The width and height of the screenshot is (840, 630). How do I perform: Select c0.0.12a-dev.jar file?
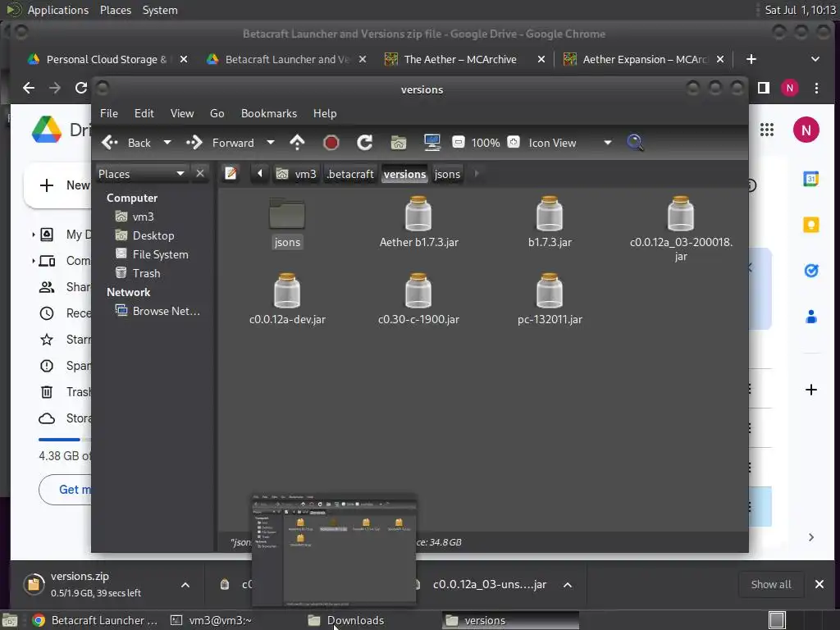287,299
